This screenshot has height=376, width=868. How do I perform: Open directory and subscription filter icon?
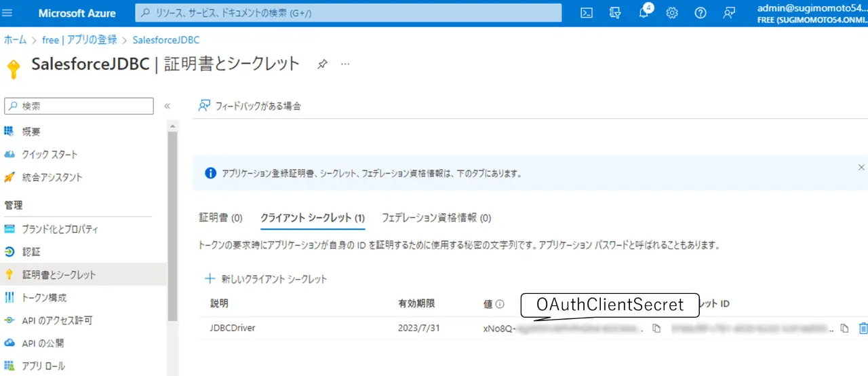(x=615, y=13)
